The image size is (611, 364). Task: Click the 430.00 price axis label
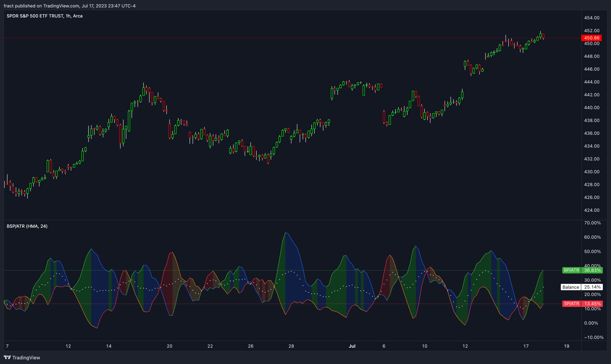[592, 172]
